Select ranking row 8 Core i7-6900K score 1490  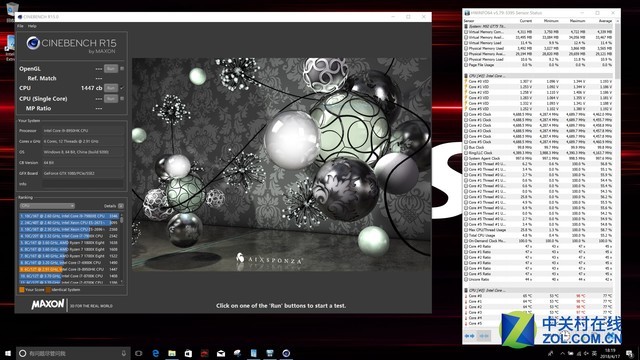(69, 262)
